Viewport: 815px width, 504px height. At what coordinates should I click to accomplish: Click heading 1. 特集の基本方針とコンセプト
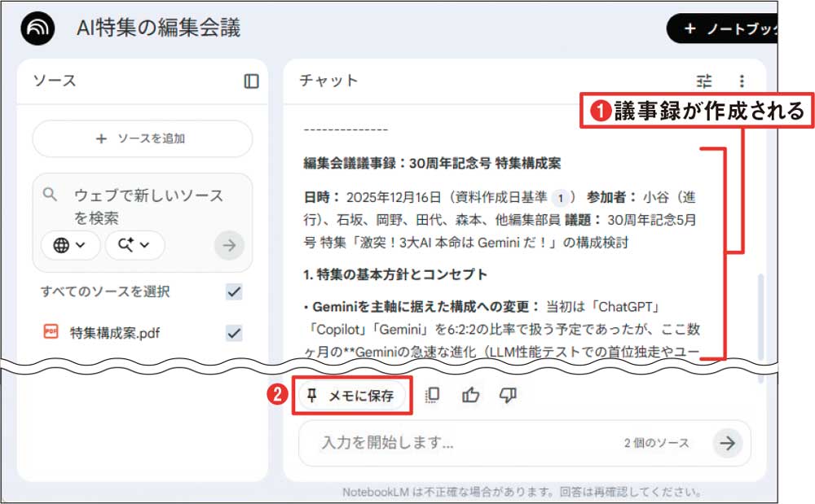(x=395, y=274)
